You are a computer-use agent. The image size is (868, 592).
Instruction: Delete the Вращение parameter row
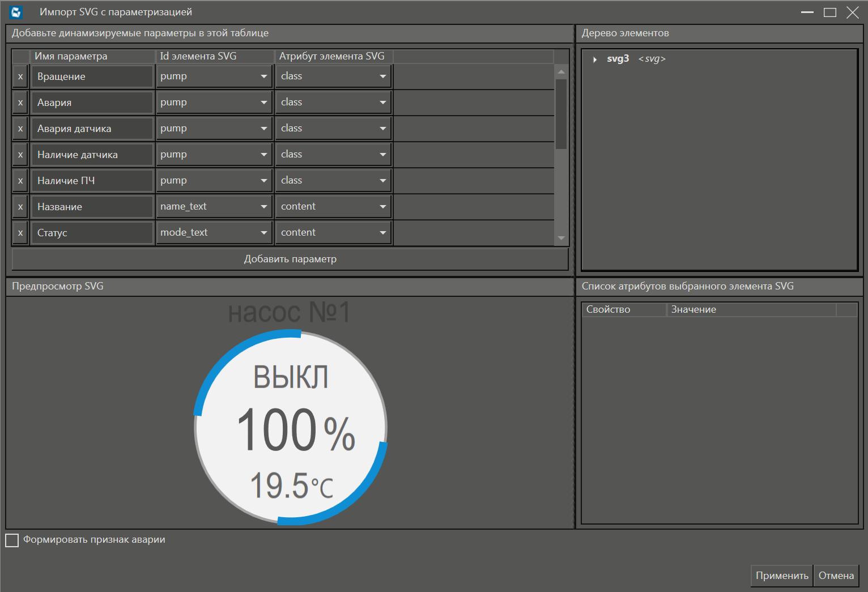pos(20,76)
